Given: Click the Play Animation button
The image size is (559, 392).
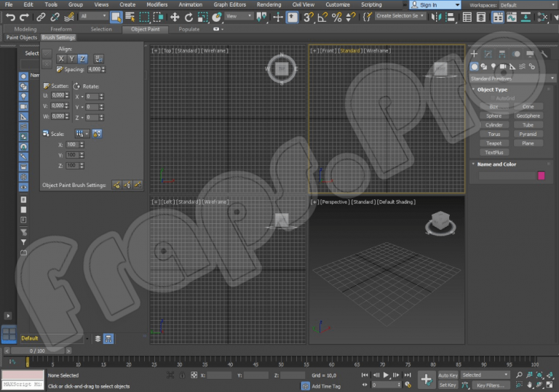Looking at the screenshot, I should 386,375.
